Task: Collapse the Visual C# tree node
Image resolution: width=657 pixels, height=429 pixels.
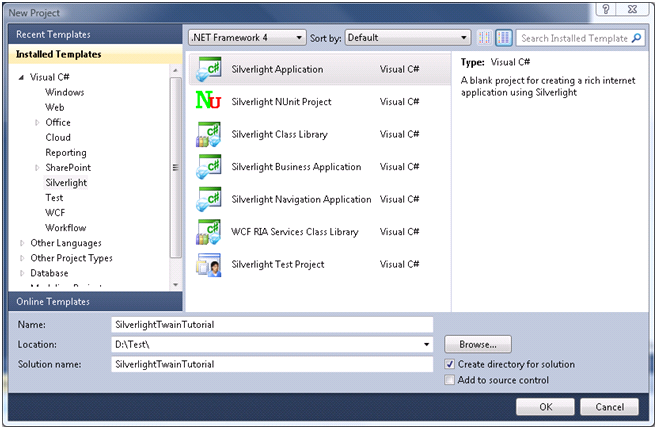Action: (x=21, y=78)
